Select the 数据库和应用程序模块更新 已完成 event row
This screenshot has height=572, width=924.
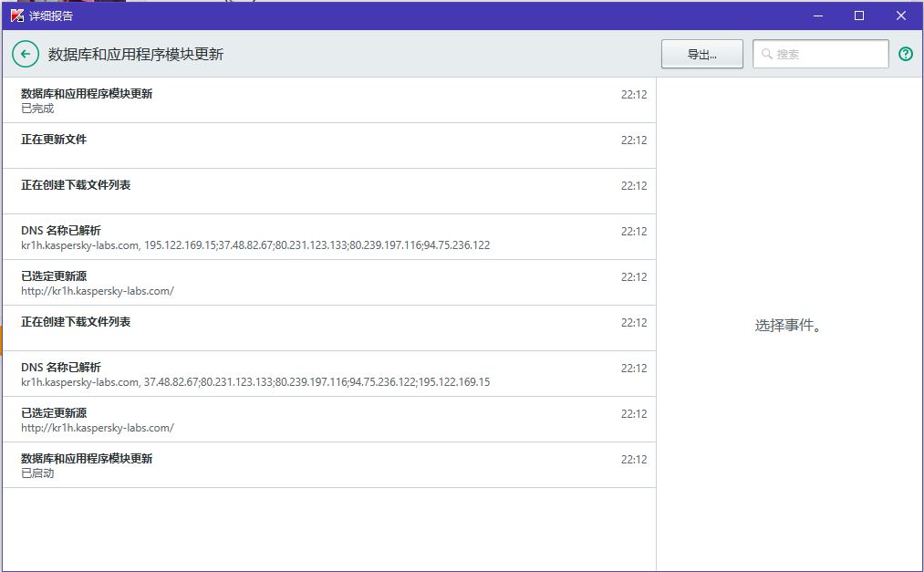coord(329,100)
